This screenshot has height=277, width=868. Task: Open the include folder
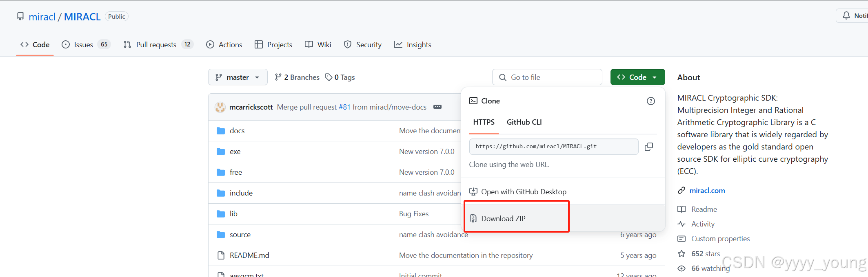[241, 193]
